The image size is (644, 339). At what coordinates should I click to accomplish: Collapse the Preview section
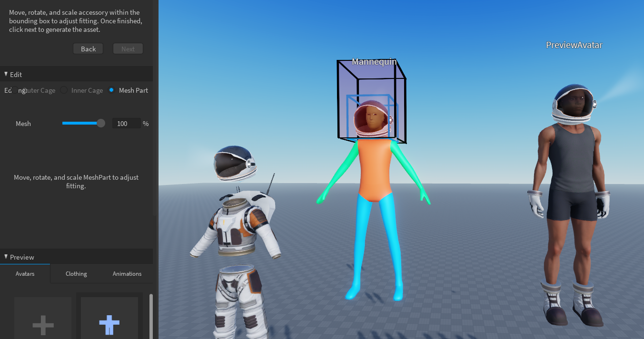click(6, 257)
